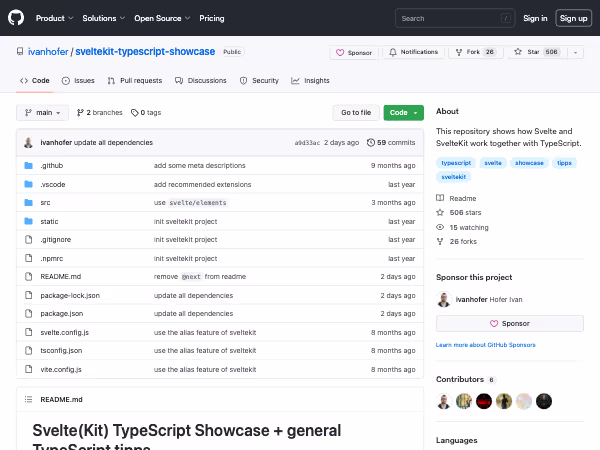This screenshot has height=450, width=600.
Task: Open the 15 watching link
Action: 462,227
